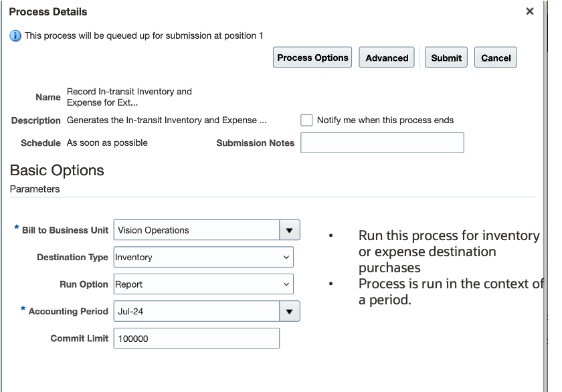Click the Submission Notes text field
Viewport: 562px width, 392px height.
(382, 142)
